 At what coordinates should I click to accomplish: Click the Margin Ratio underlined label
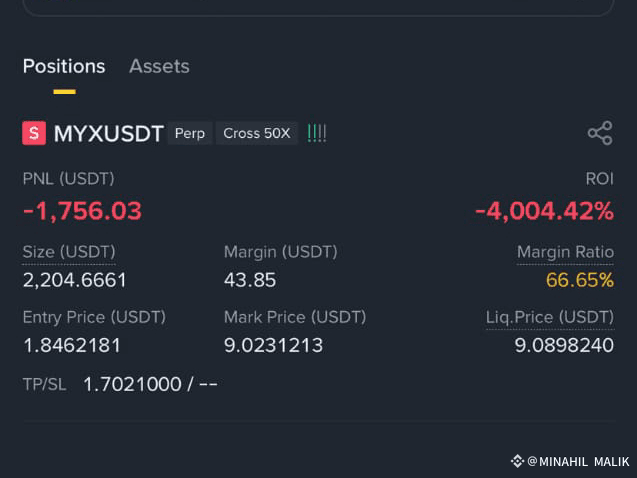click(565, 252)
